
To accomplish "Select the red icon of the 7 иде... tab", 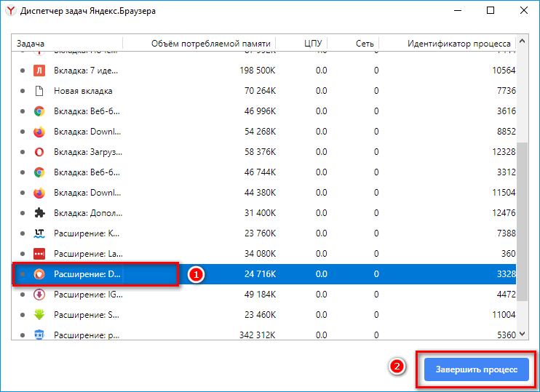I will [x=39, y=71].
